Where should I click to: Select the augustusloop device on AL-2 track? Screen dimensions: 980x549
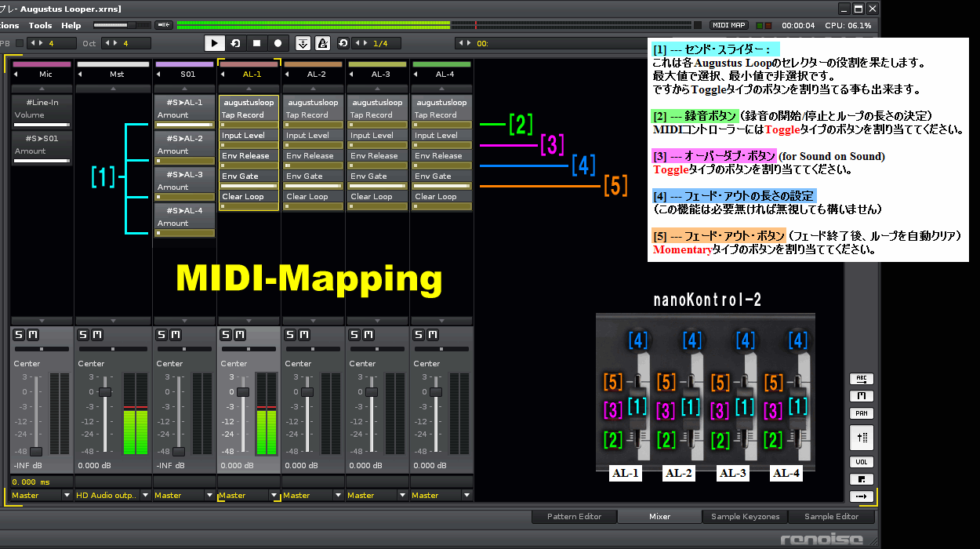pyautogui.click(x=313, y=102)
